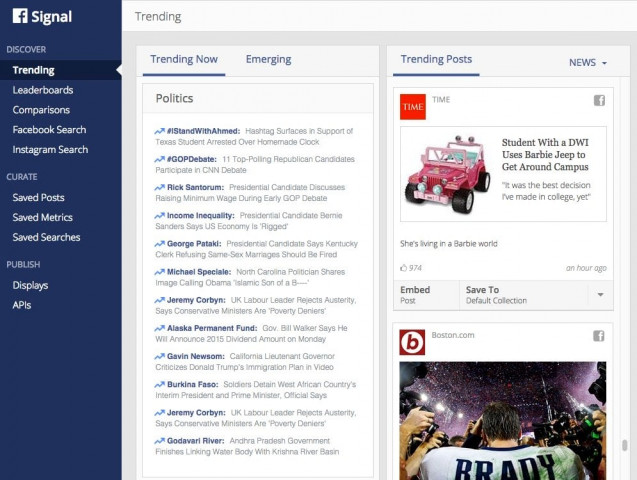
Task: Click trending arrow icon beside Income Inequality
Action: coord(159,216)
